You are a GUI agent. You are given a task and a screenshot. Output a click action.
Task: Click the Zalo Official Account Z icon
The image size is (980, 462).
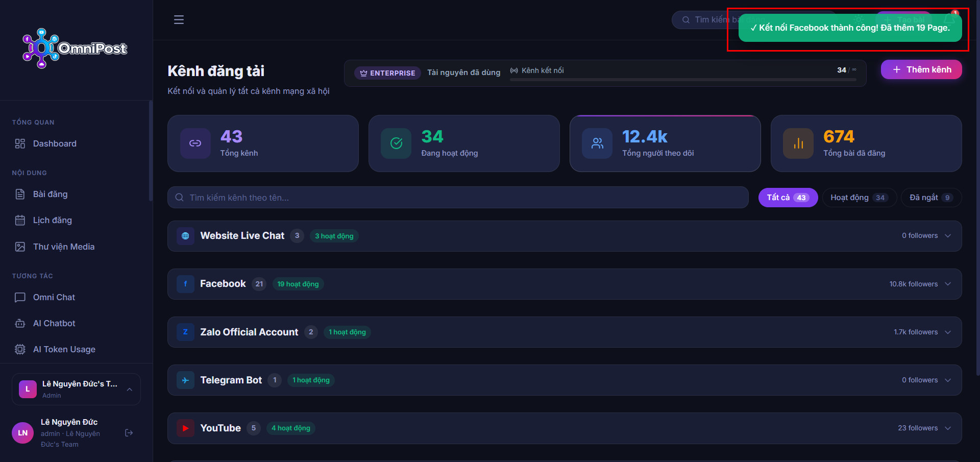[x=185, y=332]
